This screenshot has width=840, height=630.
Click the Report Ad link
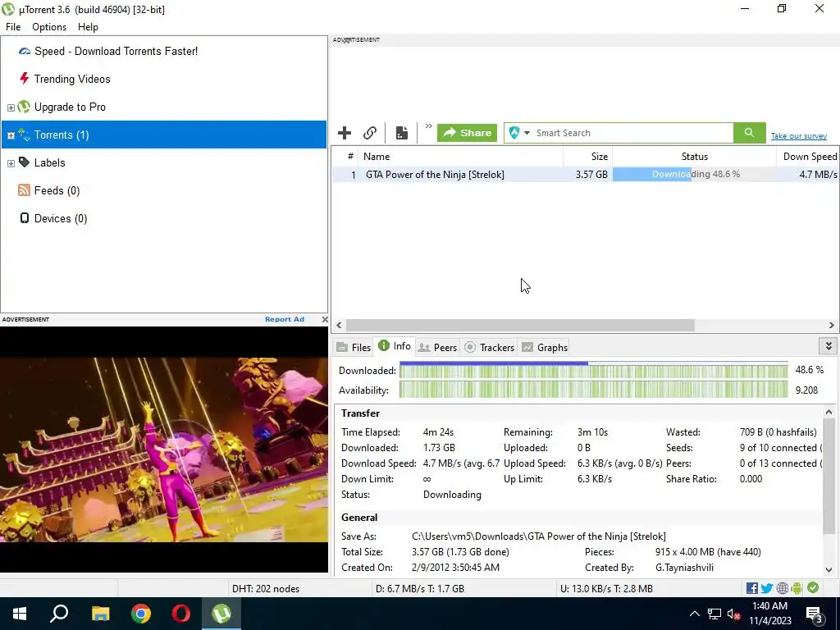click(x=285, y=319)
